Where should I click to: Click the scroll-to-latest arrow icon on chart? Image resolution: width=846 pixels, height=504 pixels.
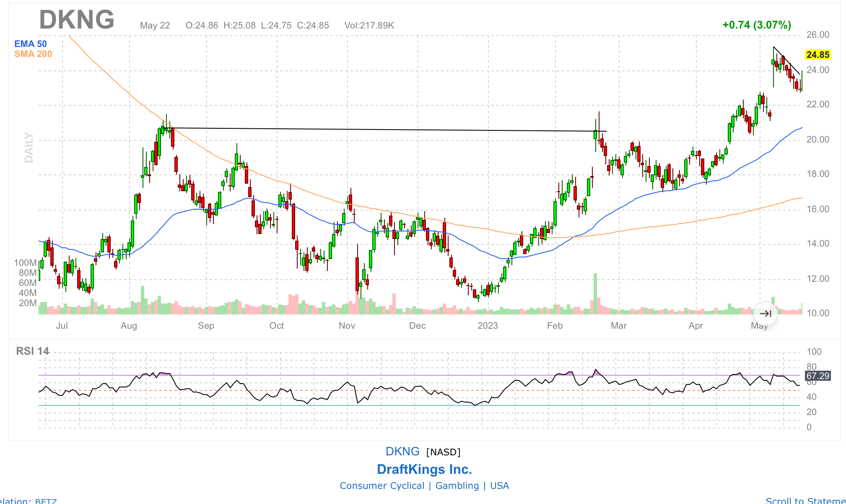click(x=766, y=313)
